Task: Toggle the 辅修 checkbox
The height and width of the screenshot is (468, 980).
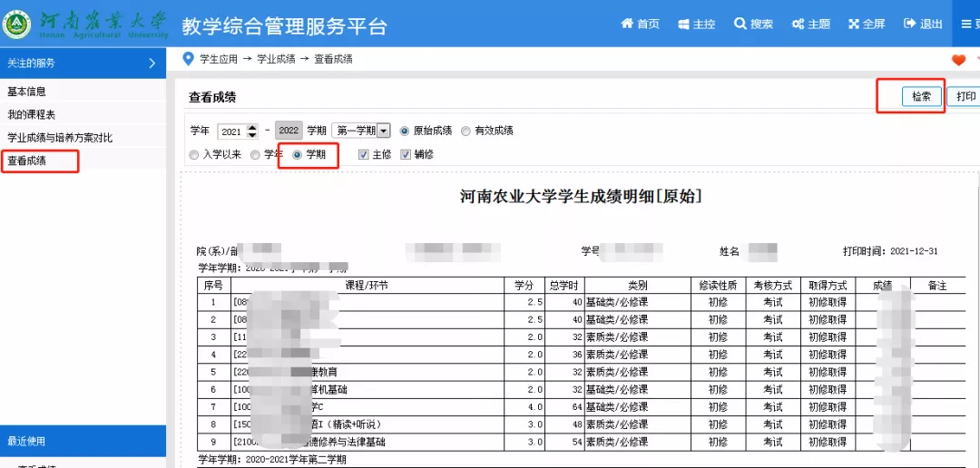Action: (405, 154)
